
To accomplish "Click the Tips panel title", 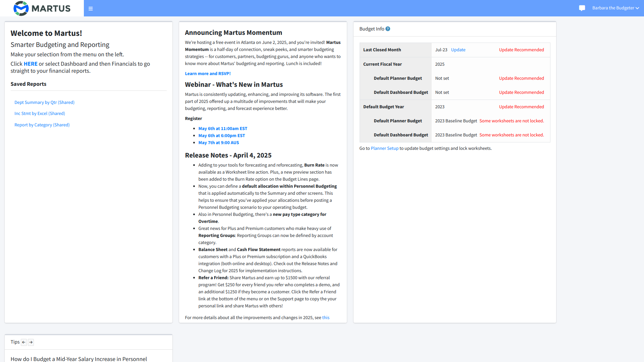I will pos(15,342).
